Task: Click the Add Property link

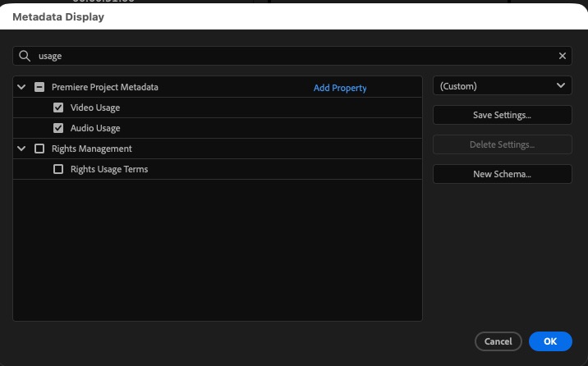Action: [340, 88]
